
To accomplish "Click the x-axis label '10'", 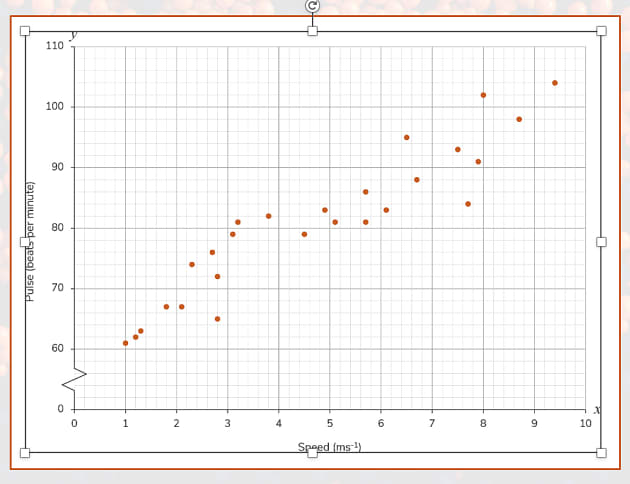I will point(585,423).
